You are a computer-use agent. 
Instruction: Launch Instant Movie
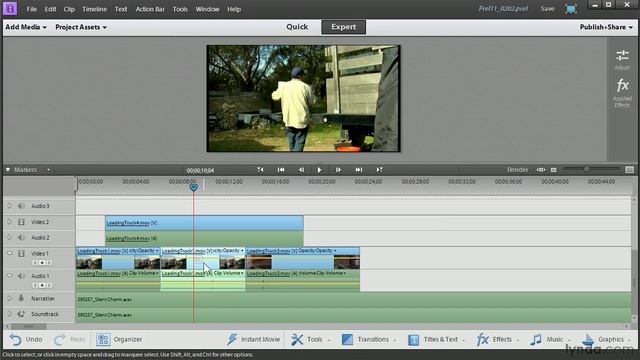coord(253,339)
